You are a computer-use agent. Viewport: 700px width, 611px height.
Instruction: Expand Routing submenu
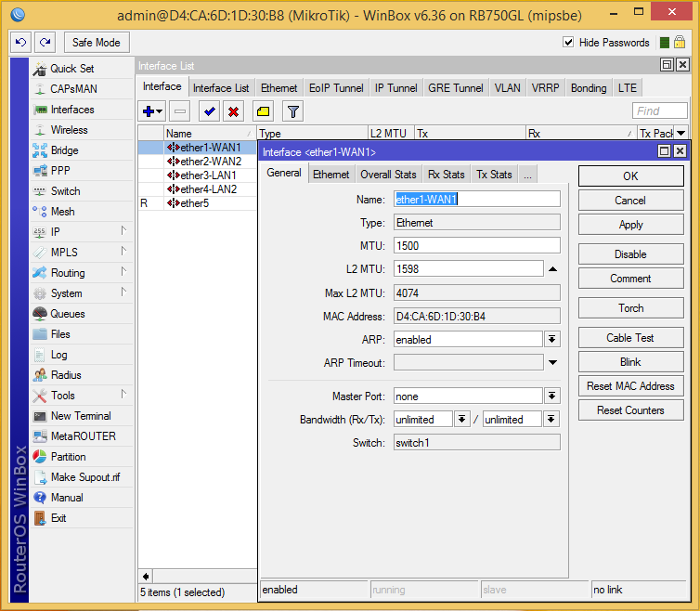[123, 271]
